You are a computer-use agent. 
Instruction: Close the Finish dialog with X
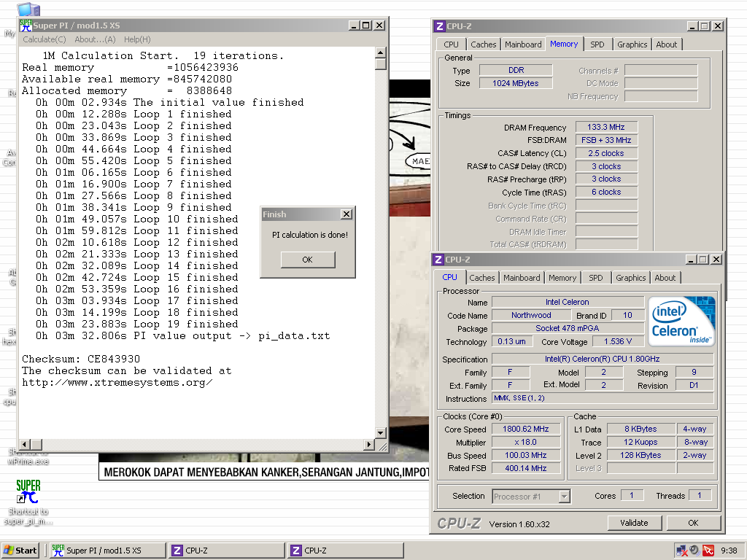(347, 214)
